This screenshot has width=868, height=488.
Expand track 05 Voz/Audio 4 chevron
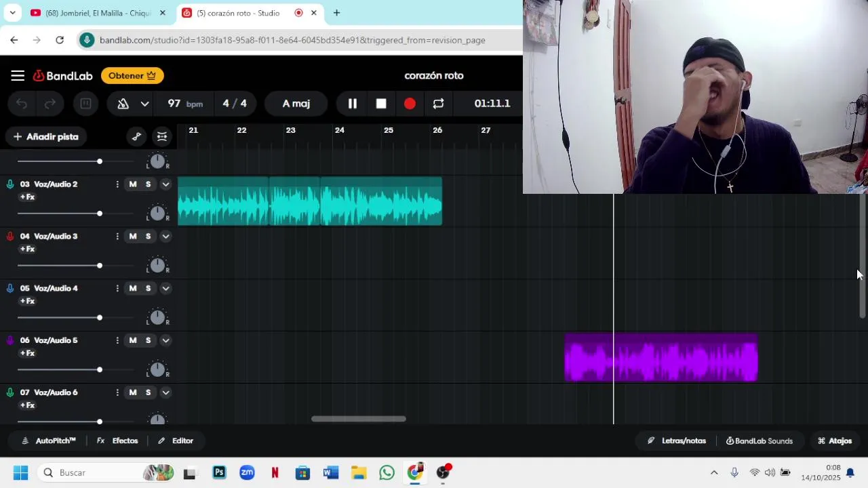[165, 289]
